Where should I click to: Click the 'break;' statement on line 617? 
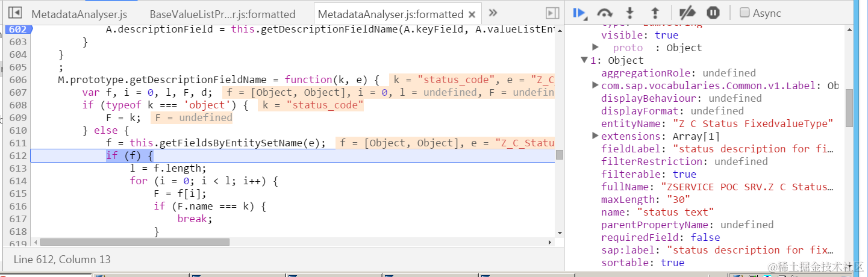pos(195,219)
